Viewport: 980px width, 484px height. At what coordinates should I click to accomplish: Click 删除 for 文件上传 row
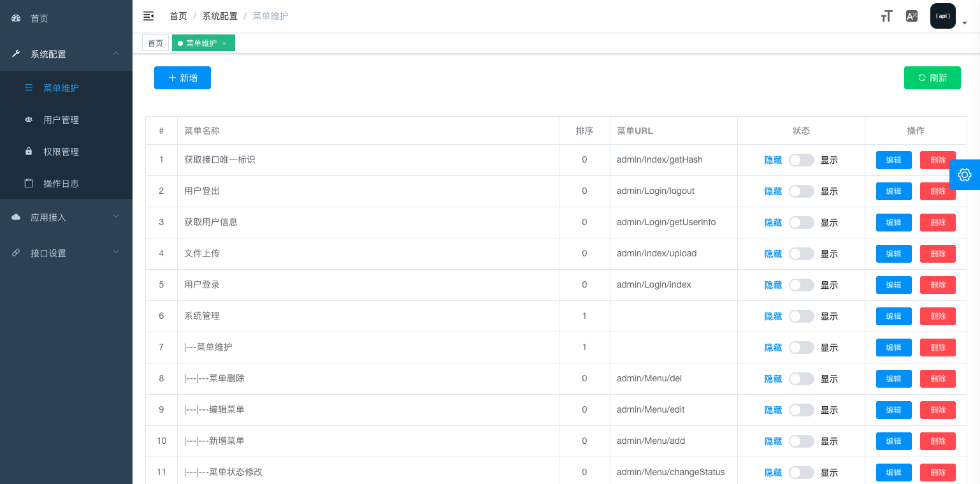point(938,254)
